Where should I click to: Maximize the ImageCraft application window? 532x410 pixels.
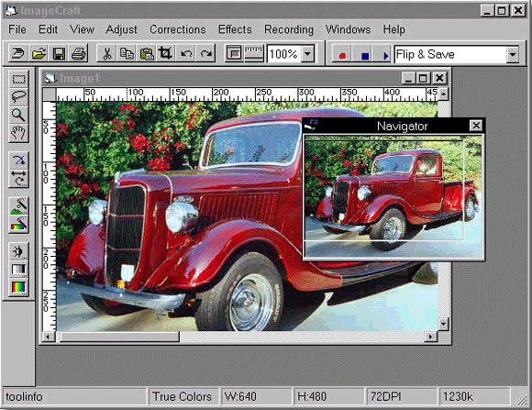502,11
